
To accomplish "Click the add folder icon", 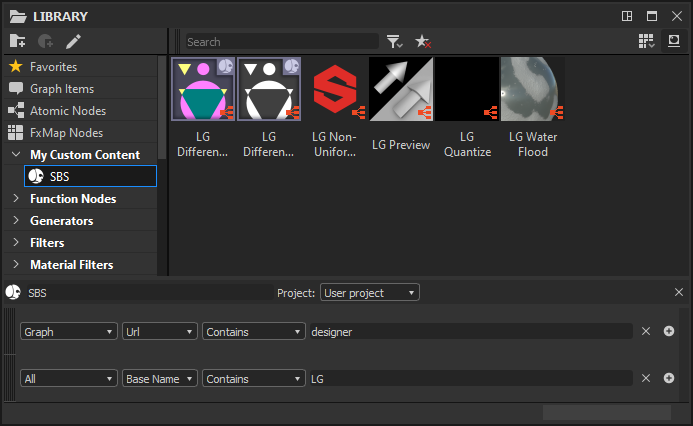I will click(18, 41).
